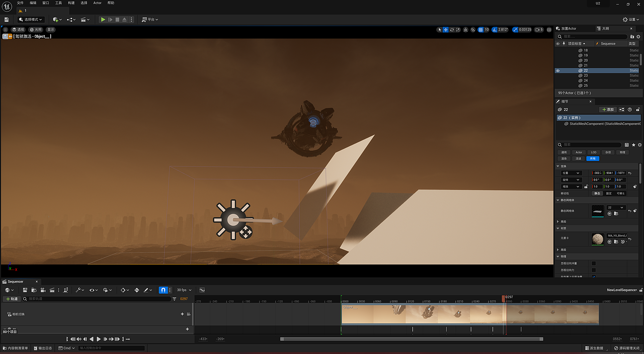
Task: Activate the translate tool in viewport toolbar
Action: click(446, 30)
